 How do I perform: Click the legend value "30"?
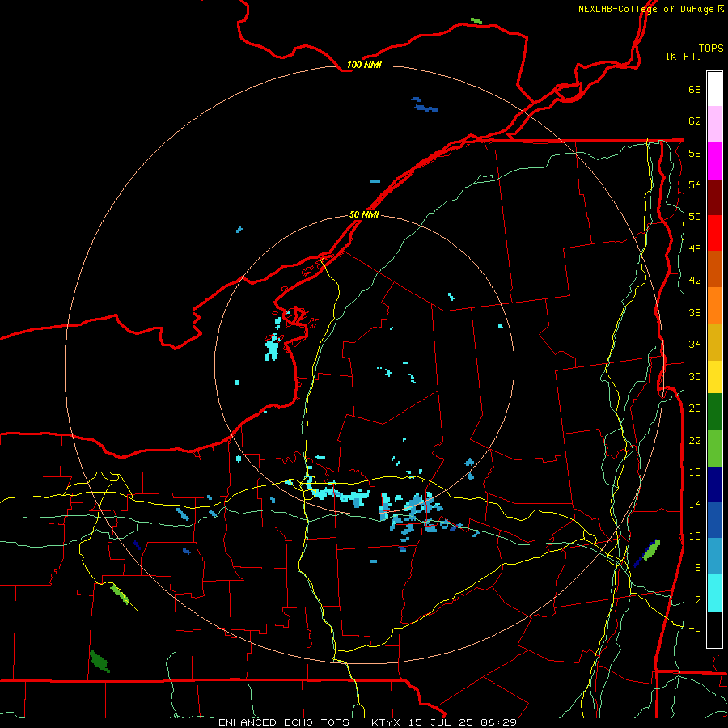point(695,376)
